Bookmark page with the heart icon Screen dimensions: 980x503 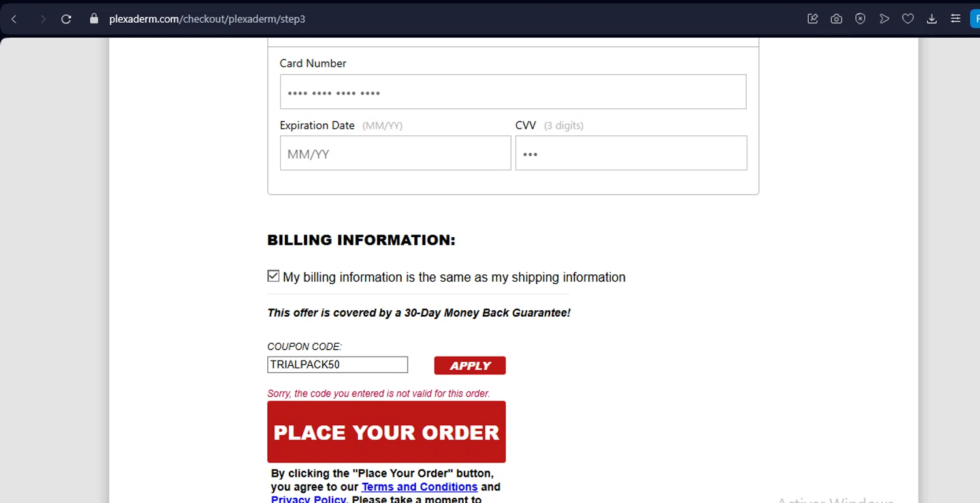click(907, 19)
